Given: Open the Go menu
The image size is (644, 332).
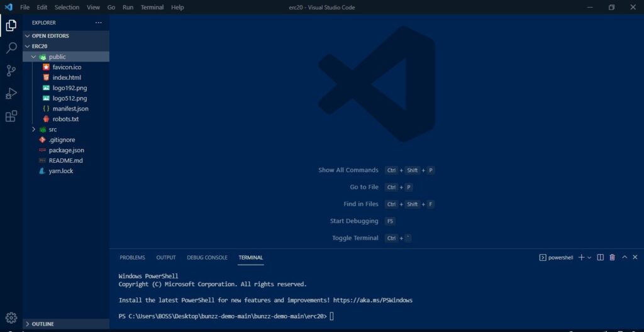Looking at the screenshot, I should pyautogui.click(x=111, y=8).
